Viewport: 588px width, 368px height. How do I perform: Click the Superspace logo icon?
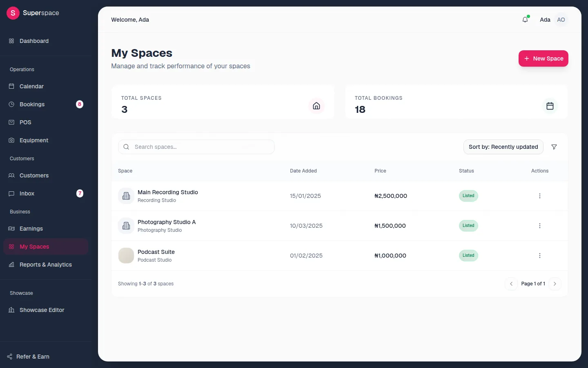point(13,13)
